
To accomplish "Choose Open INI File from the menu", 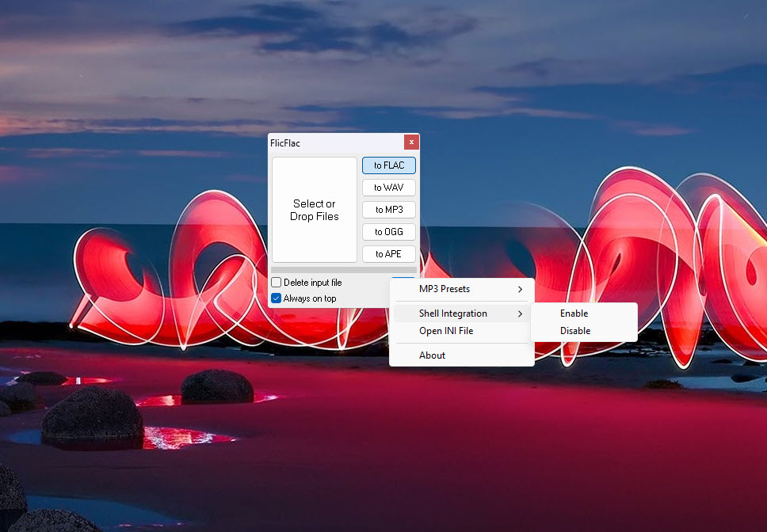I will 461,331.
